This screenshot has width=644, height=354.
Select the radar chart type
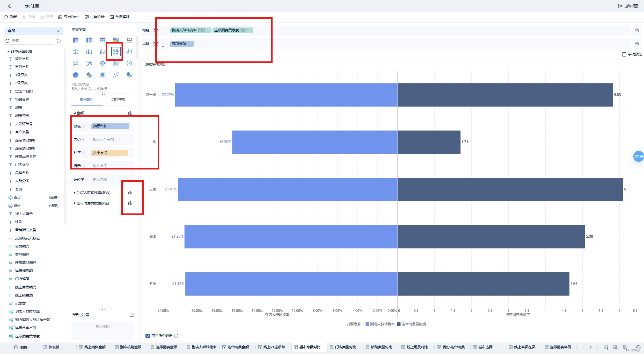click(x=103, y=63)
